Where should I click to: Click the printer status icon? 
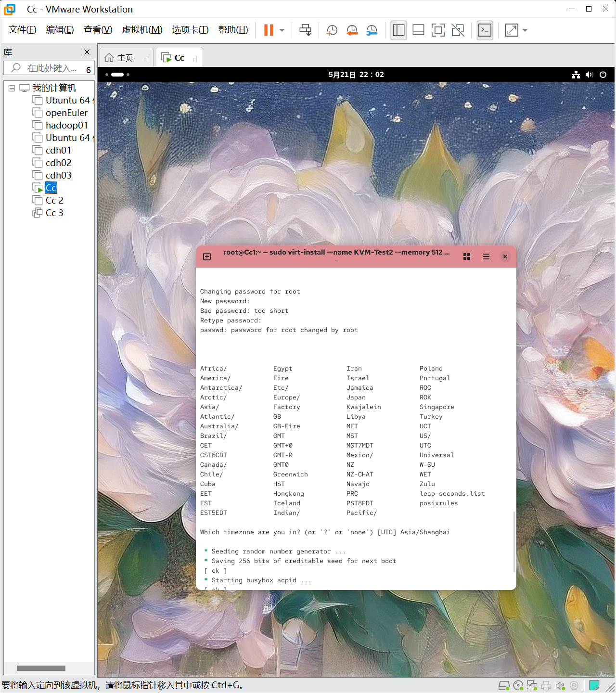pos(546,685)
